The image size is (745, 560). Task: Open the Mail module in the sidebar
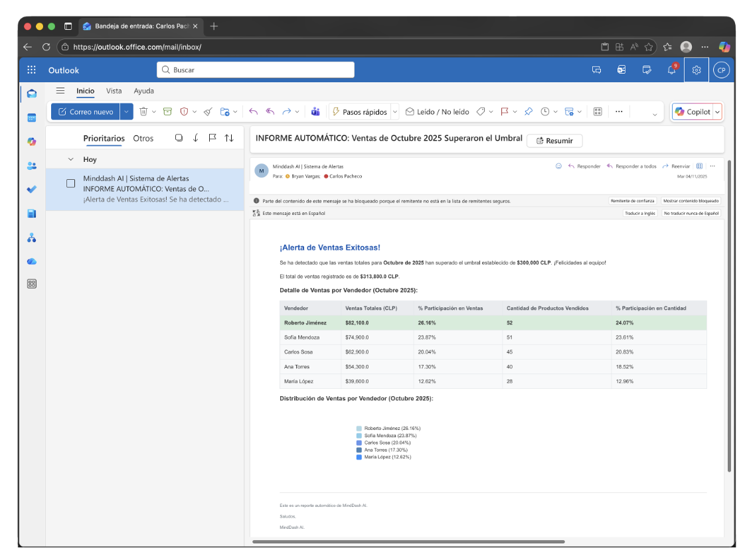[x=32, y=94]
